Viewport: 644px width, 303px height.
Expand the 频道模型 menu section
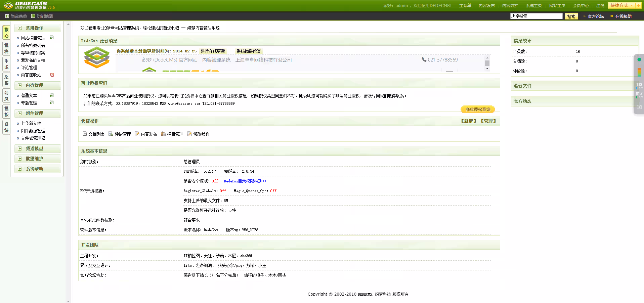pos(20,148)
